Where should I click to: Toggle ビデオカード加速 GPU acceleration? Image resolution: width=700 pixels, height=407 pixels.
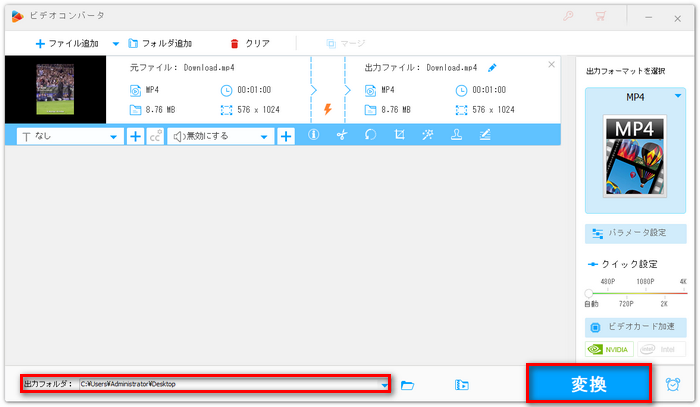(x=635, y=327)
